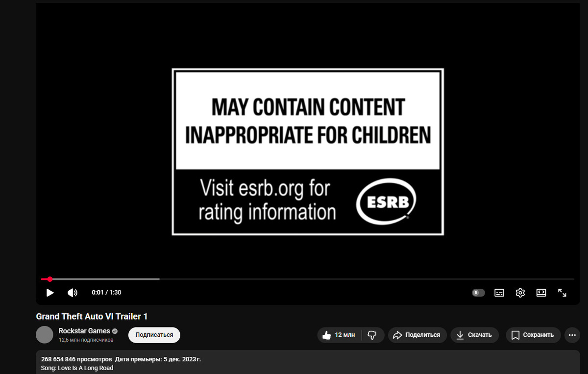The image size is (588, 374).
Task: Share the video via Поделиться
Action: pyautogui.click(x=417, y=335)
